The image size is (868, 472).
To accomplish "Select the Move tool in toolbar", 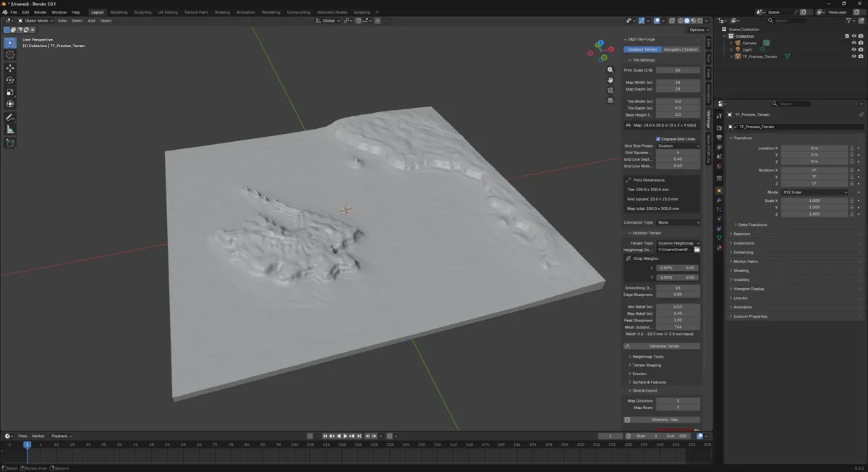I will [x=10, y=67].
